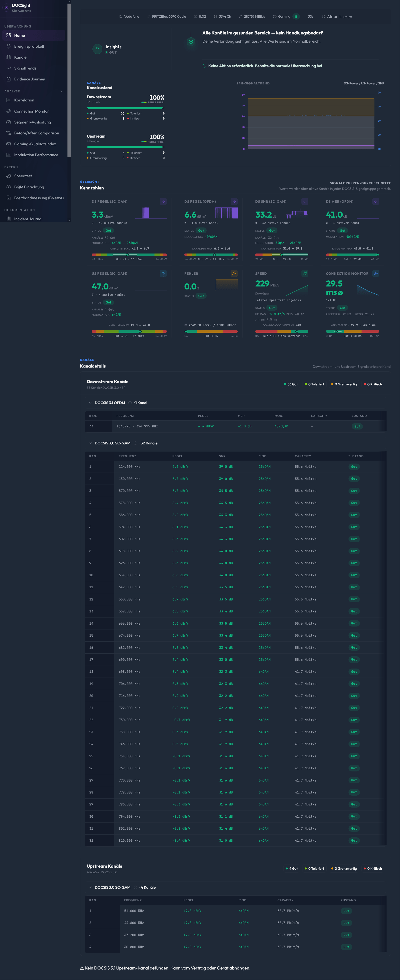Click the '810.000 MHz' downstream channel row

[236, 840]
